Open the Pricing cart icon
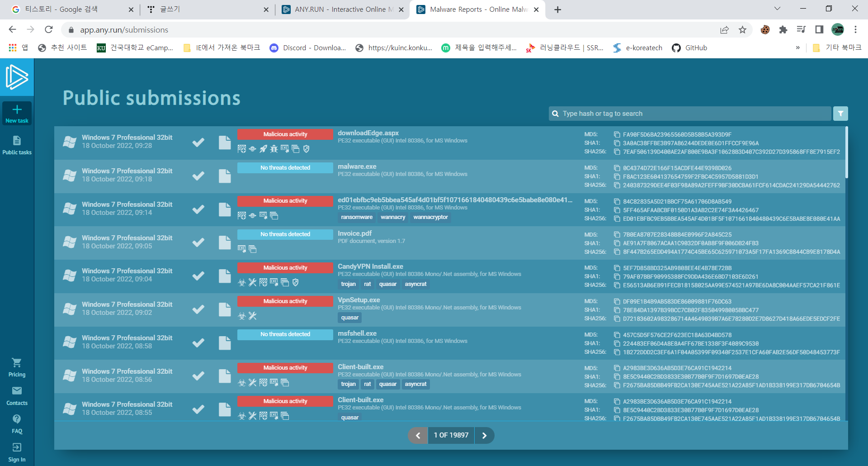Screen dimensions: 868x466 [17, 362]
